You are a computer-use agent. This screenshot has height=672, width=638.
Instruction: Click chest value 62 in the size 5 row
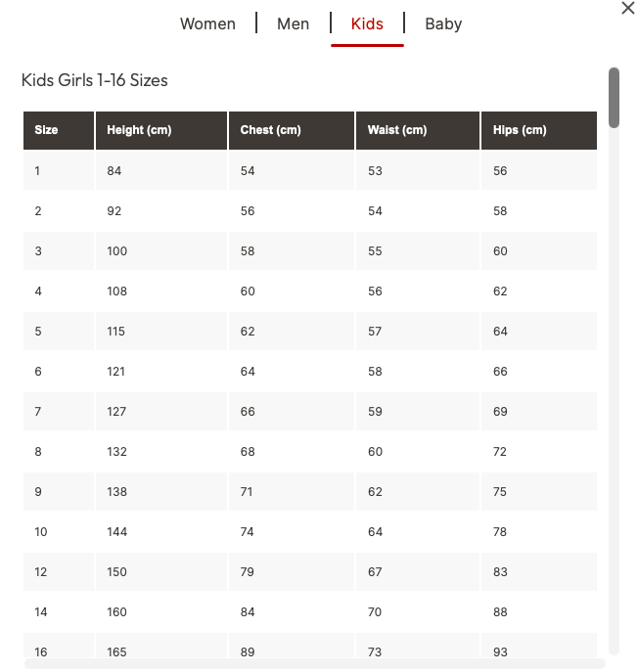[248, 332]
